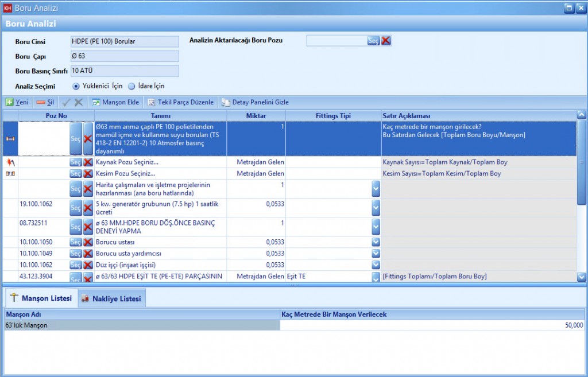Click Seç button beside Analizin Aktarılacağı Boru Pozu
The width and height of the screenshot is (588, 377).
click(x=373, y=41)
